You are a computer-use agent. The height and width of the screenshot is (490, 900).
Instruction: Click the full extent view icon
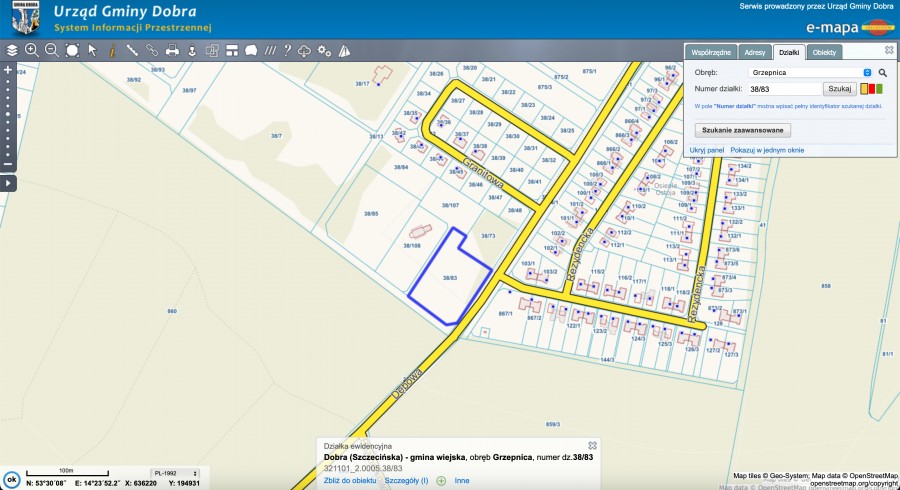point(71,49)
